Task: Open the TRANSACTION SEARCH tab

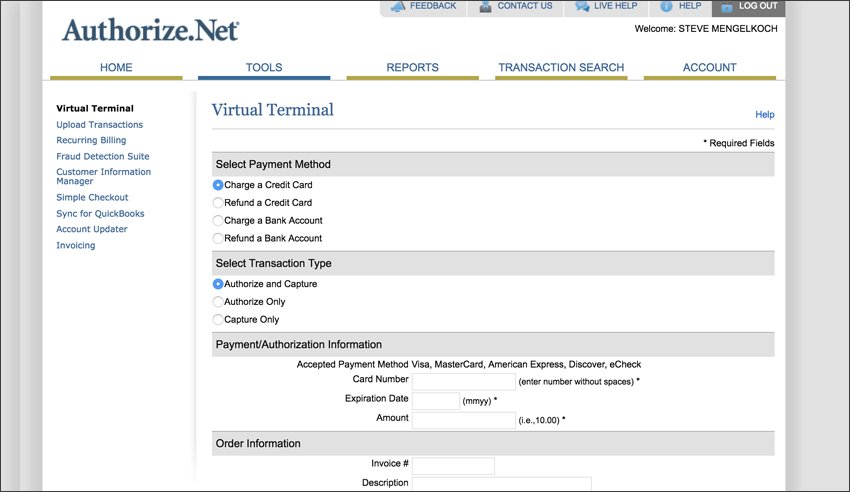Action: pyautogui.click(x=561, y=68)
